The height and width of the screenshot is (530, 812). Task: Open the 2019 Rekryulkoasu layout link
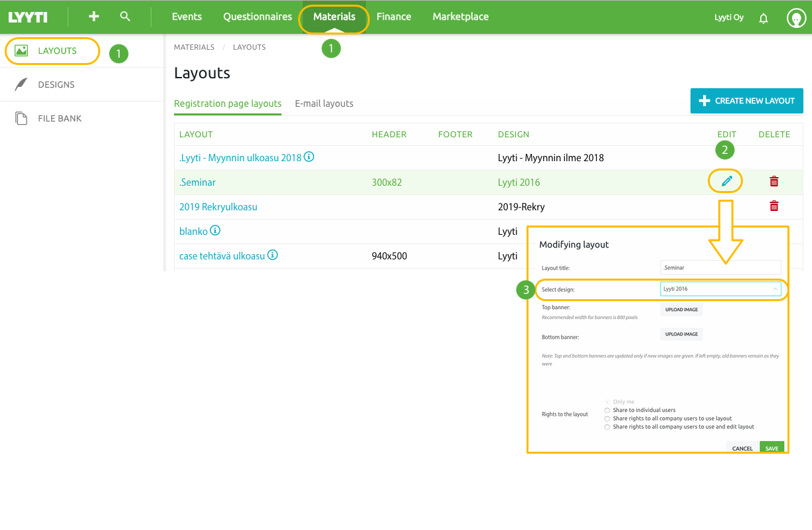click(218, 207)
